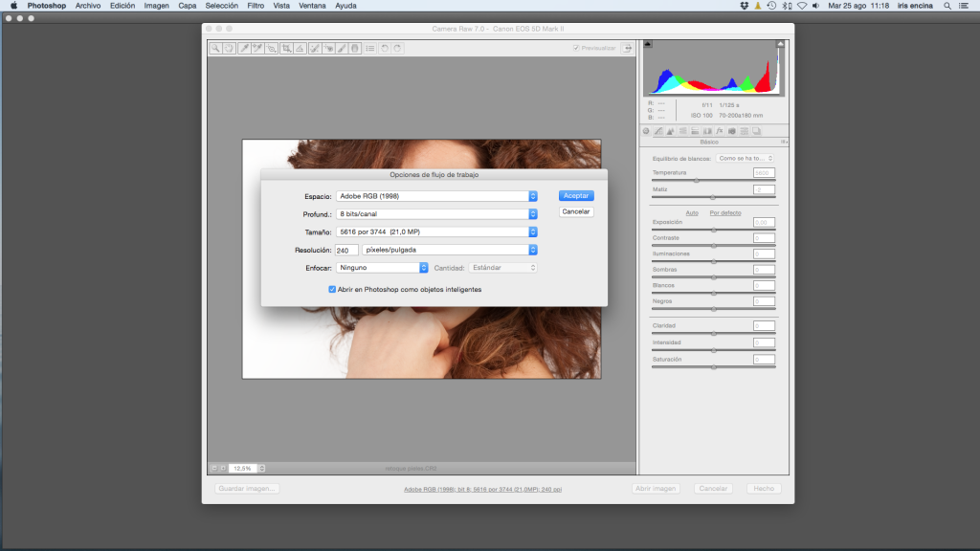Click the Temperatura slider
980x551 pixels.
[697, 180]
